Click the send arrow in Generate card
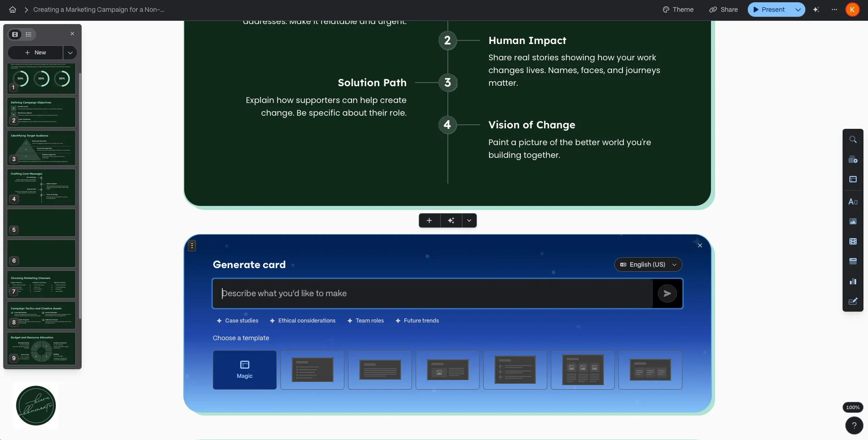 point(667,293)
